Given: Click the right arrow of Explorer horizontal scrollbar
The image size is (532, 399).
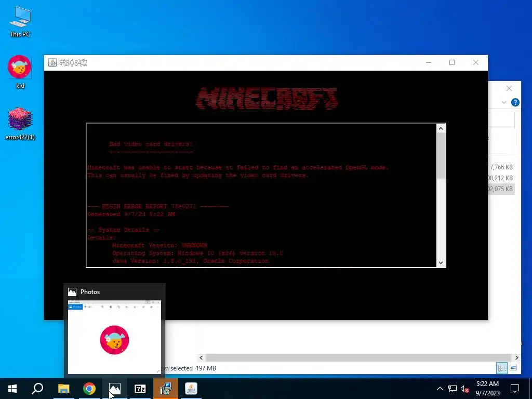Looking at the screenshot, I should tap(516, 357).
